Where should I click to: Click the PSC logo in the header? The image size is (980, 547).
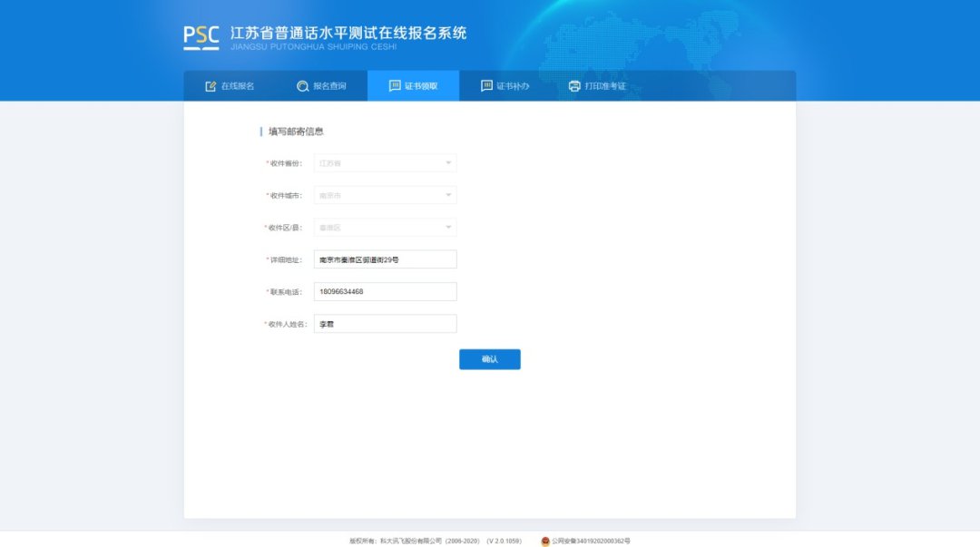point(201,36)
